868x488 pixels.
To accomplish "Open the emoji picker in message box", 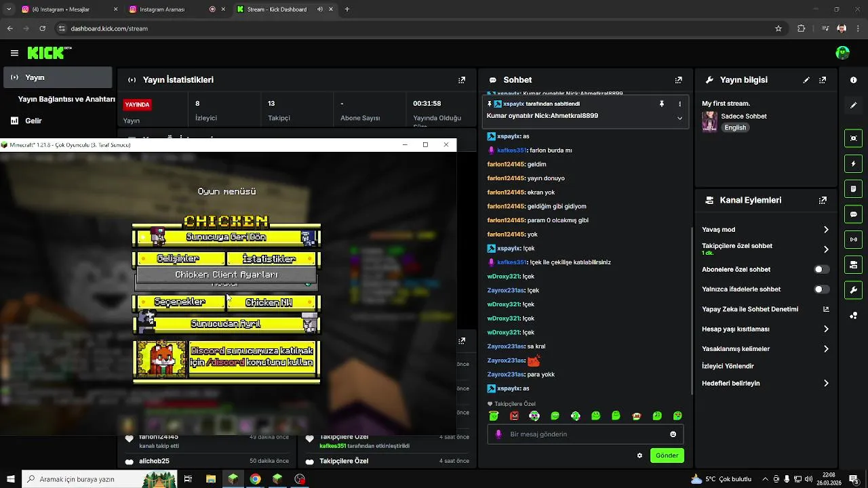I will point(673,434).
